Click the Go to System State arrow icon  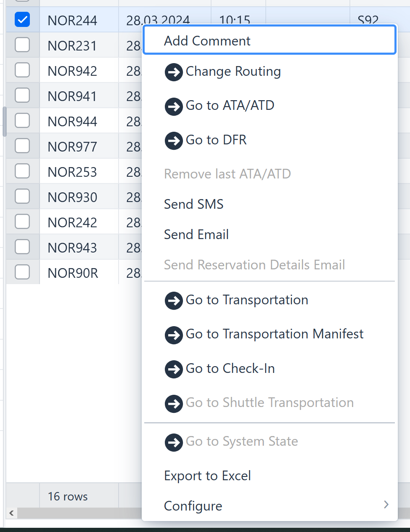(173, 442)
